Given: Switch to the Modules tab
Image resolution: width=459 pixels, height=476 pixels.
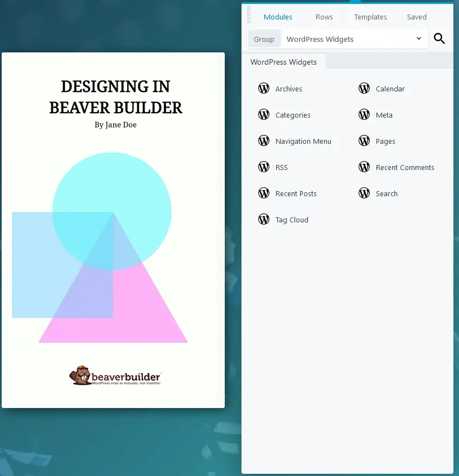Looking at the screenshot, I should [278, 17].
